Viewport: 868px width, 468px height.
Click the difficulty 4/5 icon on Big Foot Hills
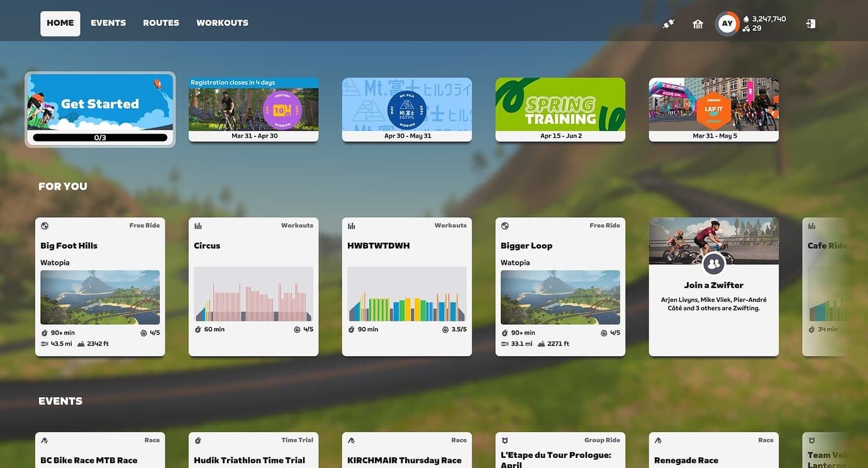[143, 333]
